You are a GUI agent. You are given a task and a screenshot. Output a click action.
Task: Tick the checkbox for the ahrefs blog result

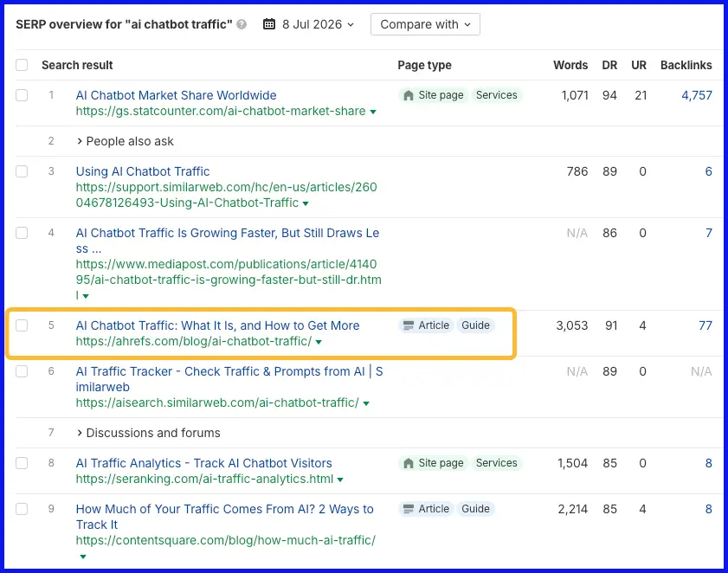click(22, 325)
